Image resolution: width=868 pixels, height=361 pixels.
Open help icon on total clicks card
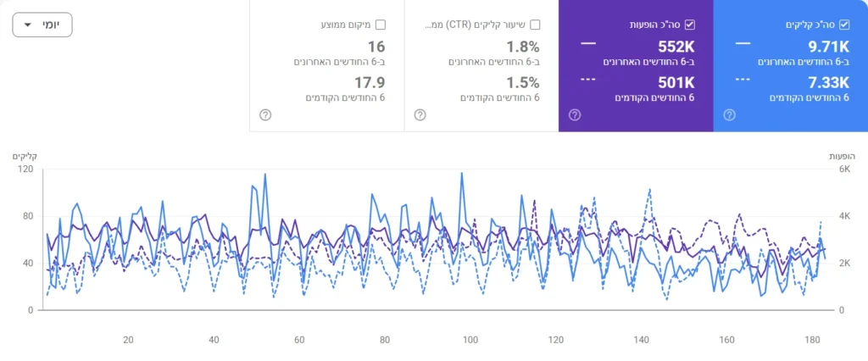click(730, 115)
